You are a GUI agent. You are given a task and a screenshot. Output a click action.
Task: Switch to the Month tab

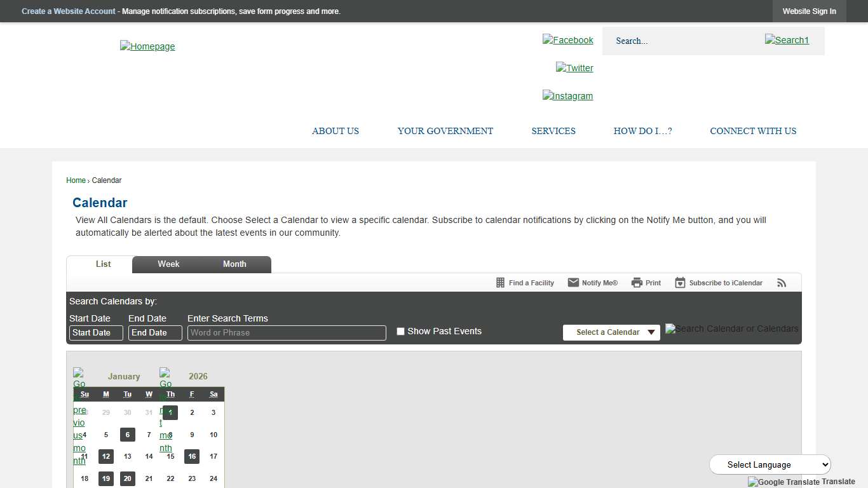(234, 264)
